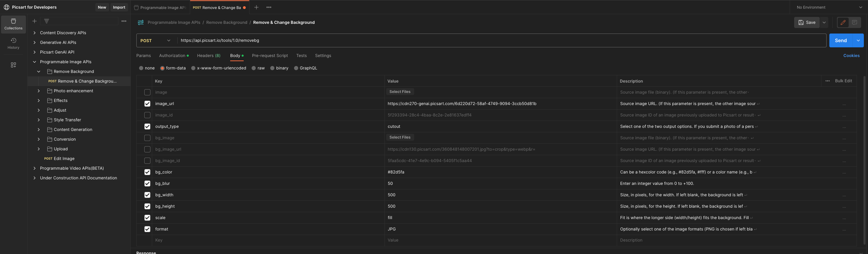Switch to the Authorization tab
This screenshot has width=868, height=254.
pos(174,56)
